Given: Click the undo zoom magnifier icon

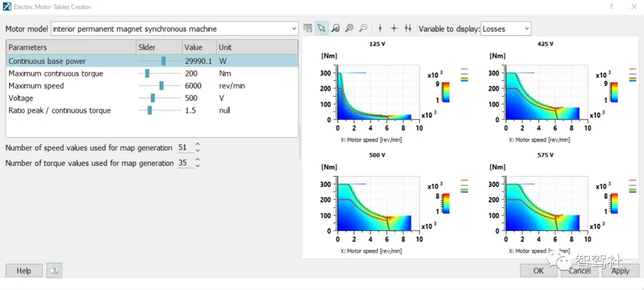Looking at the screenshot, I should tap(363, 28).
